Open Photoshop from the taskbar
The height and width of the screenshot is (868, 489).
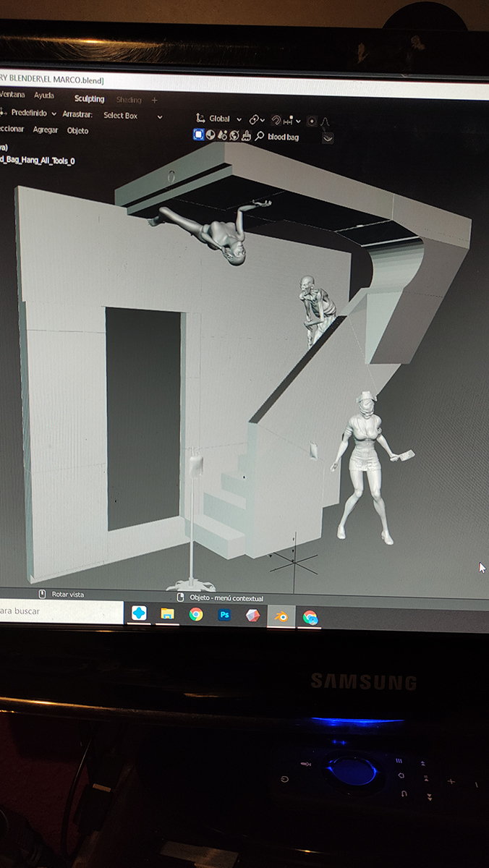point(224,615)
